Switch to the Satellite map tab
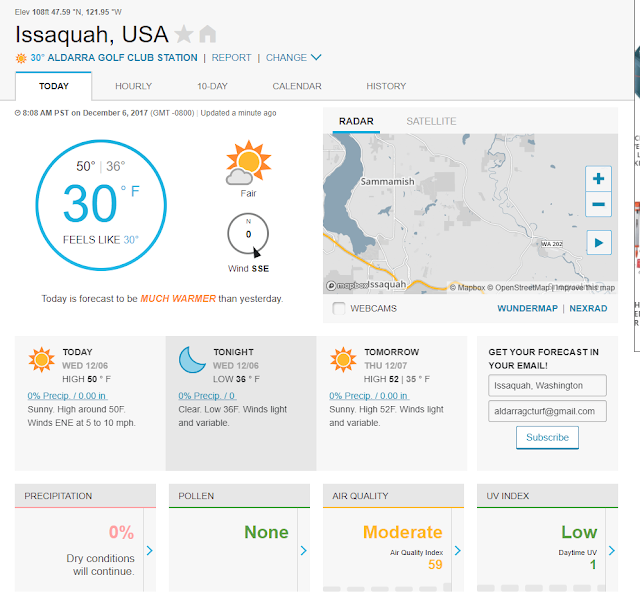 (x=431, y=121)
